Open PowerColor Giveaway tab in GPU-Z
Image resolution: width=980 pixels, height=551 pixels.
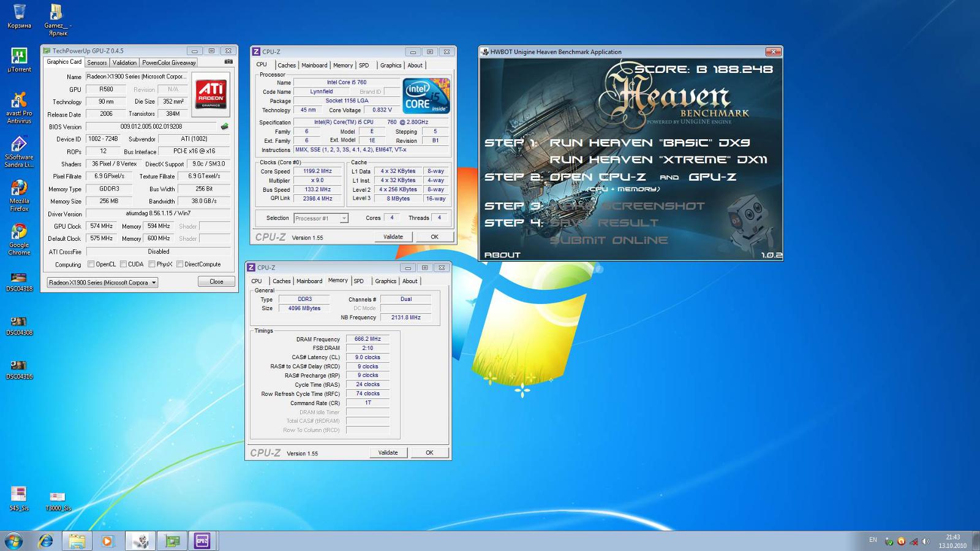(169, 63)
